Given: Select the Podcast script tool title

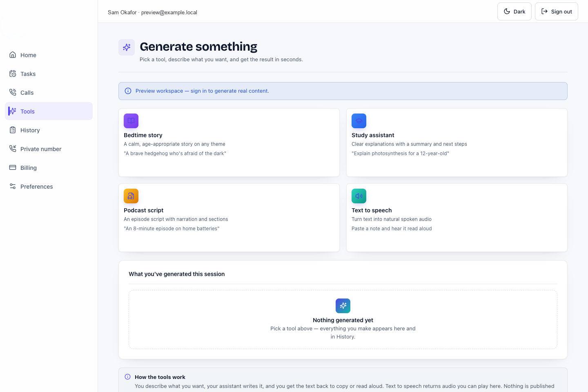Looking at the screenshot, I should [143, 210].
